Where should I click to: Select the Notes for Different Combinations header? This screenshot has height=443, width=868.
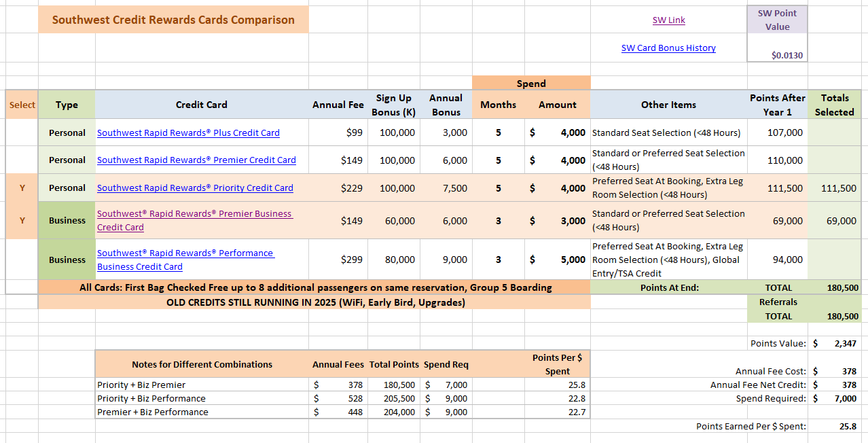pyautogui.click(x=202, y=364)
